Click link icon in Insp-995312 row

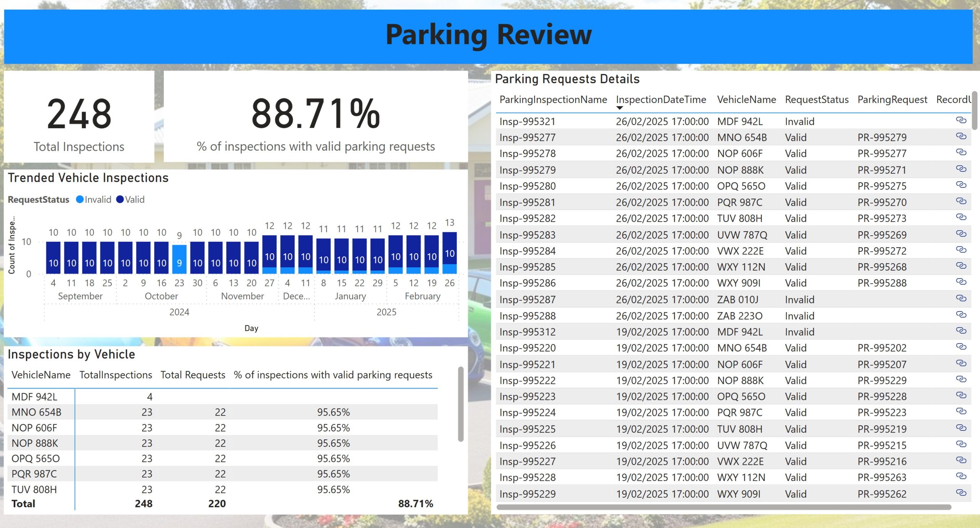point(961,331)
